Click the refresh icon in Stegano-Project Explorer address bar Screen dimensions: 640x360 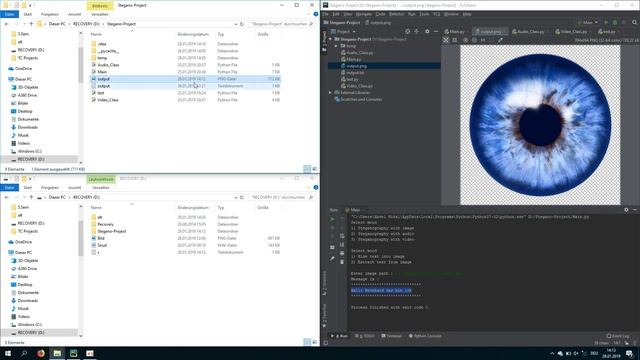(242, 24)
